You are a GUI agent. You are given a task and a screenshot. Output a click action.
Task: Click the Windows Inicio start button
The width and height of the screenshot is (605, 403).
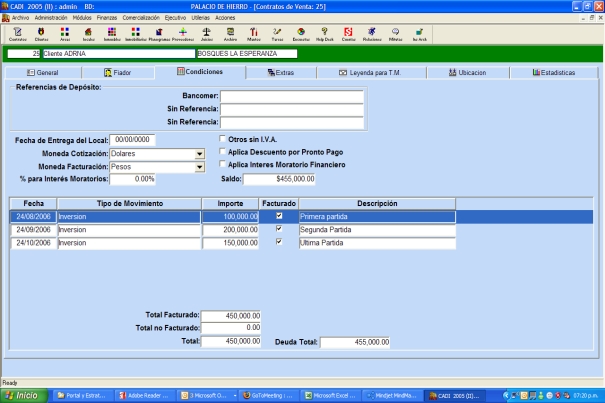tap(22, 395)
